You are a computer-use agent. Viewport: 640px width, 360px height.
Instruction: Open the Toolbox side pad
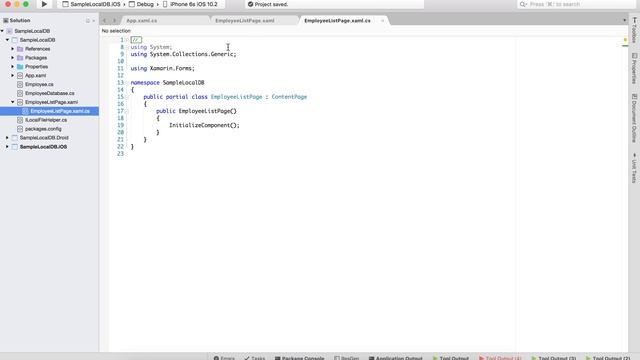pos(634,31)
